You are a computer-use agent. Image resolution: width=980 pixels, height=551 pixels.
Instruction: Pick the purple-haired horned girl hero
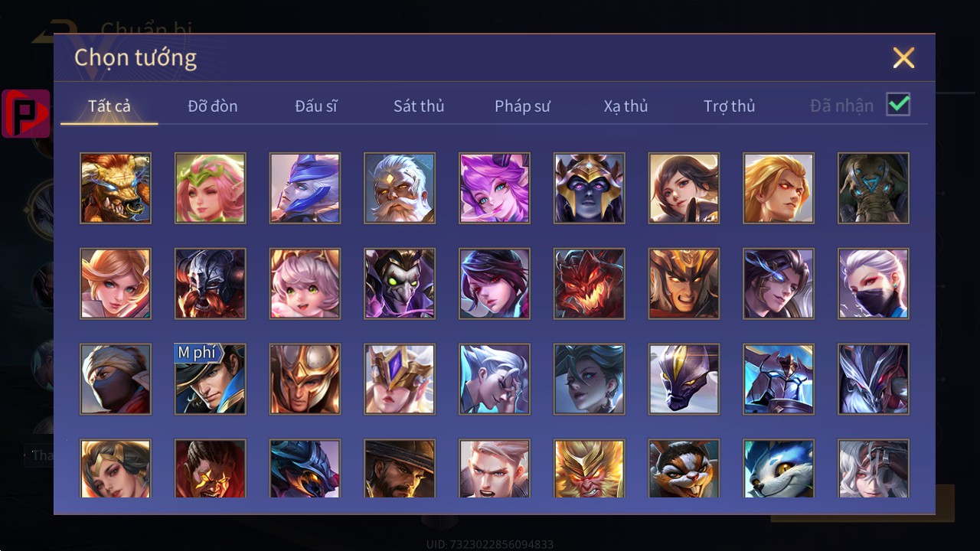point(495,188)
